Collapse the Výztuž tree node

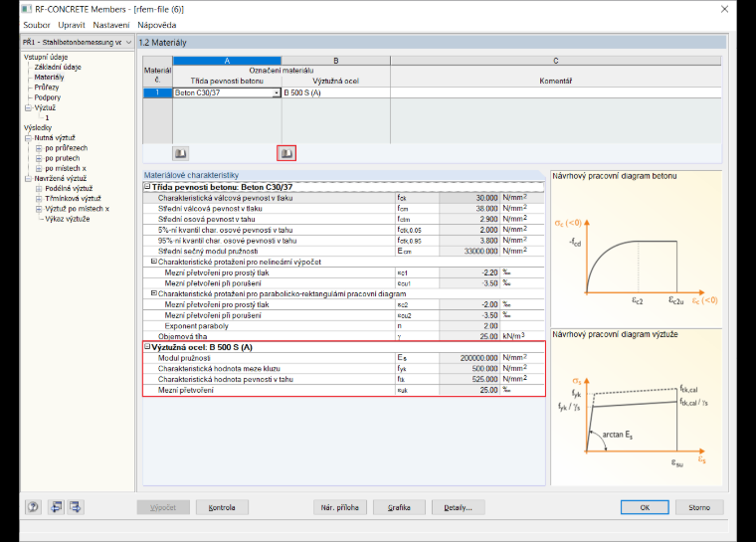point(28,107)
